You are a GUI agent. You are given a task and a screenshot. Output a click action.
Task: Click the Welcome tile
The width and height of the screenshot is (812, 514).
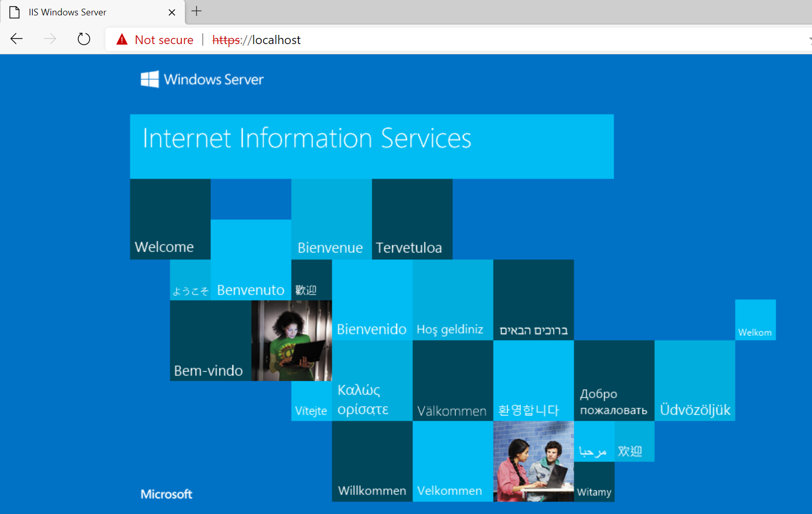pyautogui.click(x=170, y=219)
